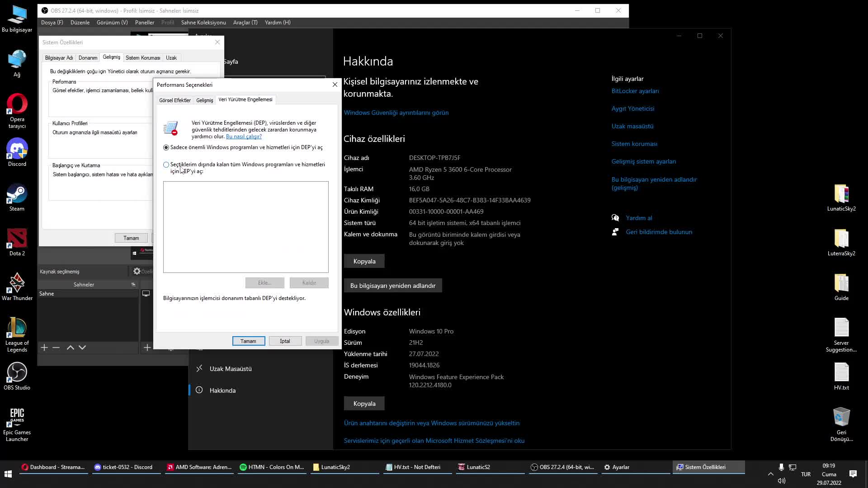
Task: Show hidden system tray icons
Action: (770, 474)
